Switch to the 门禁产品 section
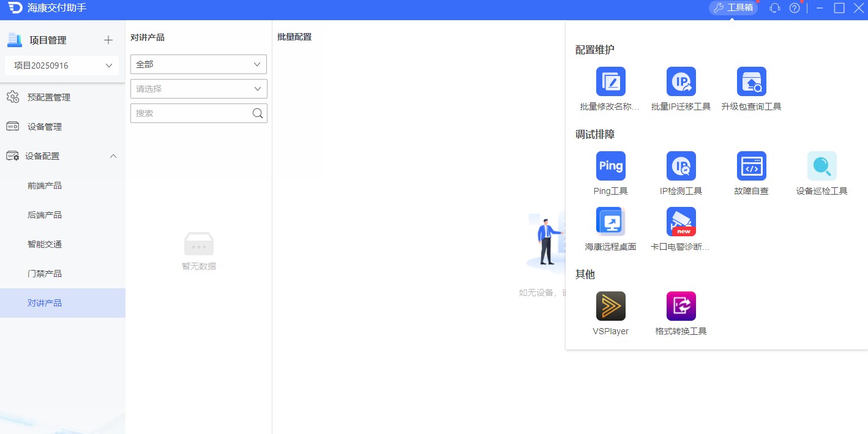Screen dimensions: 868x434 click(43, 273)
